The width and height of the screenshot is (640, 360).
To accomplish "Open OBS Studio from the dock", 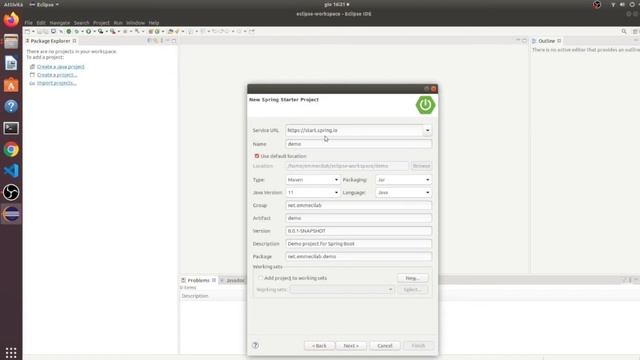I will click(11, 193).
